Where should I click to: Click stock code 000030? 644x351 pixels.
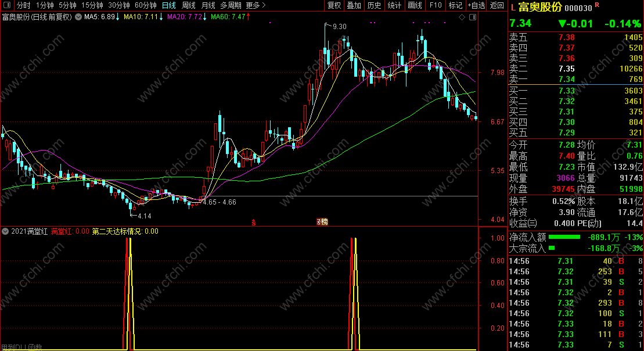(578, 8)
